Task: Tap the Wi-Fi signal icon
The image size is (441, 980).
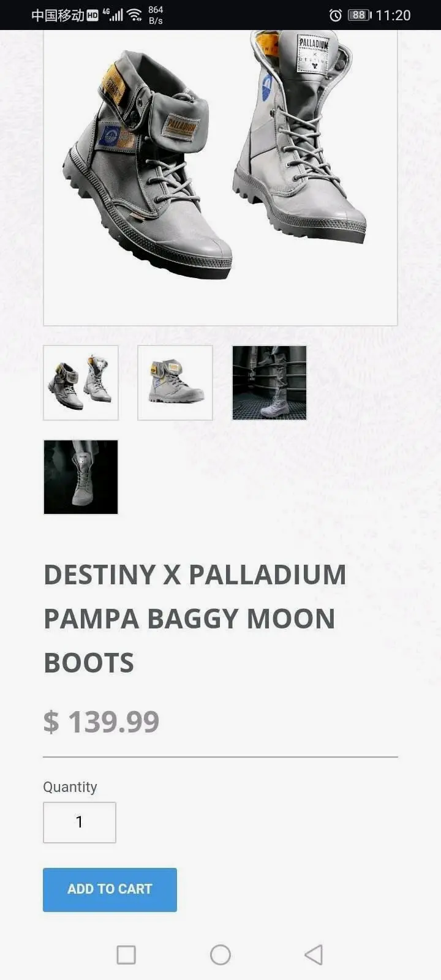Action: click(134, 15)
